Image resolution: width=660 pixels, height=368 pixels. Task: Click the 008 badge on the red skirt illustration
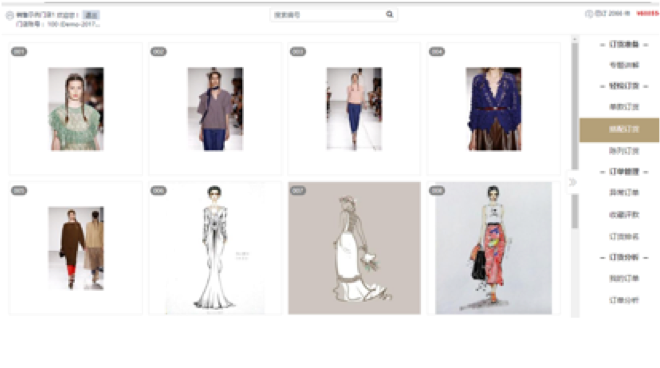pyautogui.click(x=437, y=191)
